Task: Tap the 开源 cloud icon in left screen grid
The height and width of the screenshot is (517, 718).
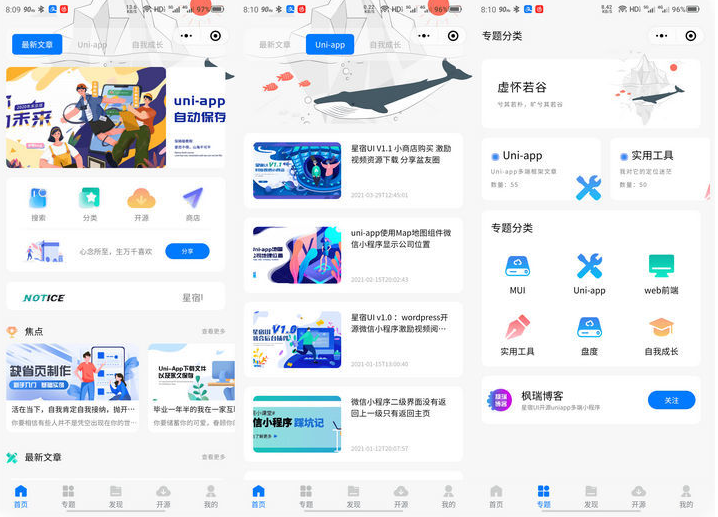Action: click(x=141, y=198)
